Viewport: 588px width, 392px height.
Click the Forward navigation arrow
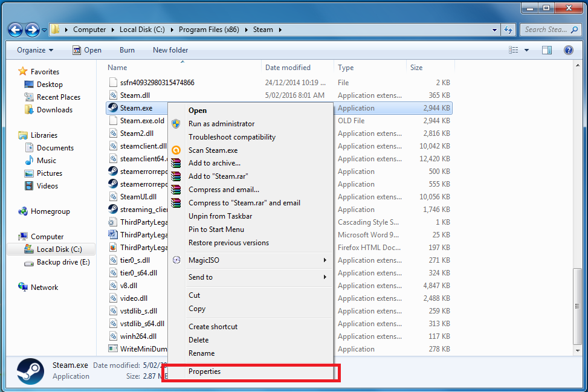32,30
